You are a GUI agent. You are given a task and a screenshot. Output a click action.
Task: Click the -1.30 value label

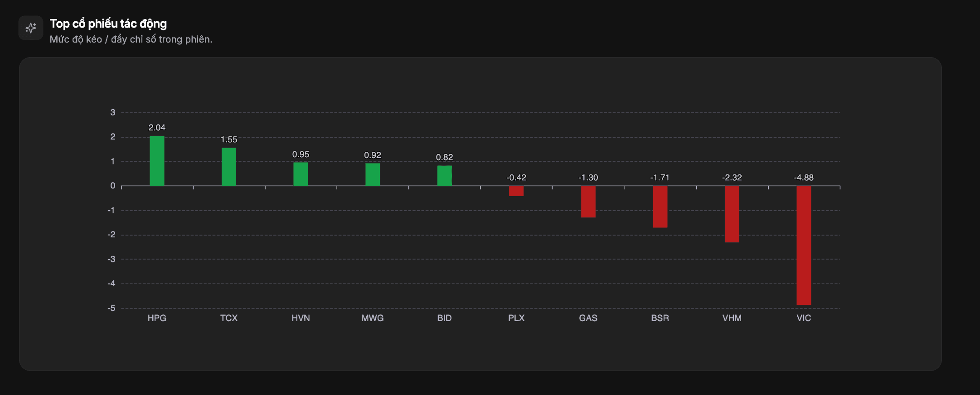pyautogui.click(x=588, y=178)
